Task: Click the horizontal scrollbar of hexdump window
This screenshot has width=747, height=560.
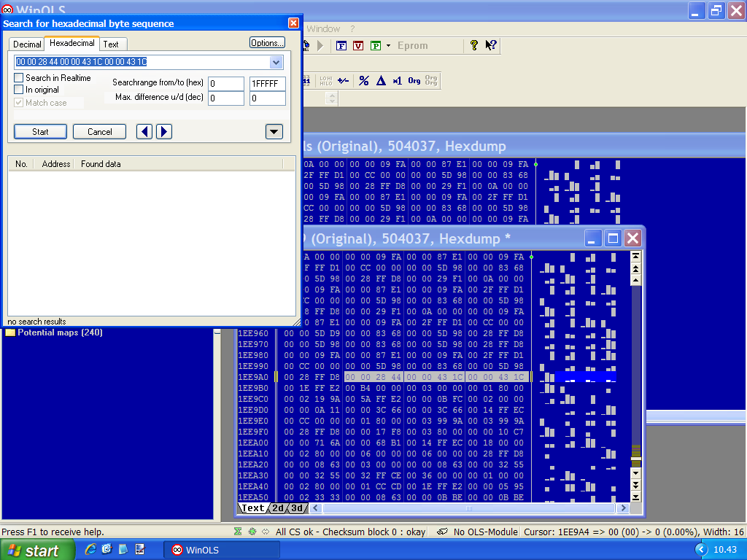Action: 469,508
